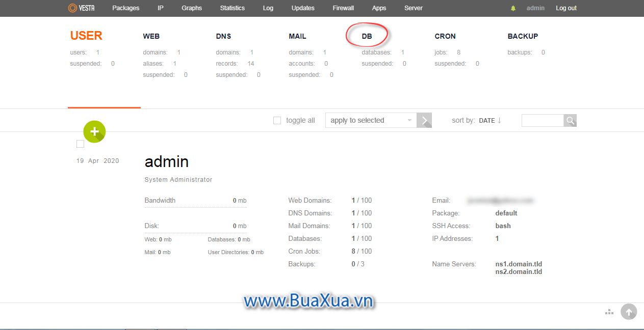Open the Updates menu
This screenshot has width=644, height=330.
click(x=303, y=8)
